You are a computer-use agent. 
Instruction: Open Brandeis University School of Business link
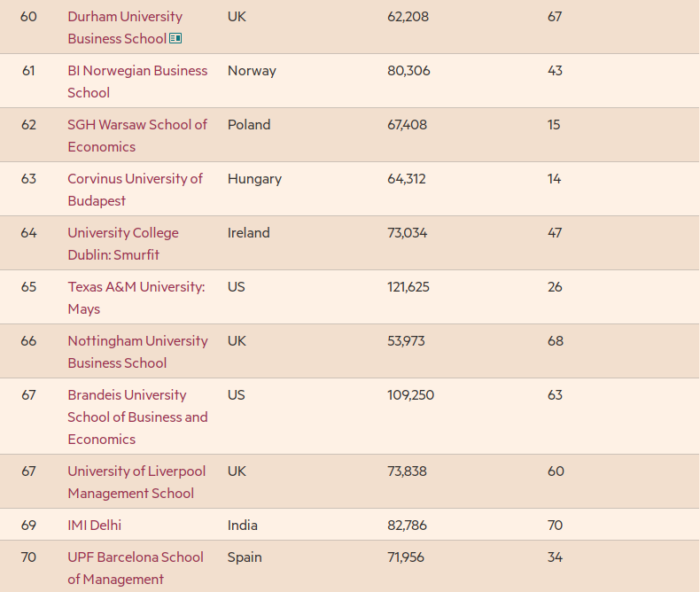coord(137,417)
